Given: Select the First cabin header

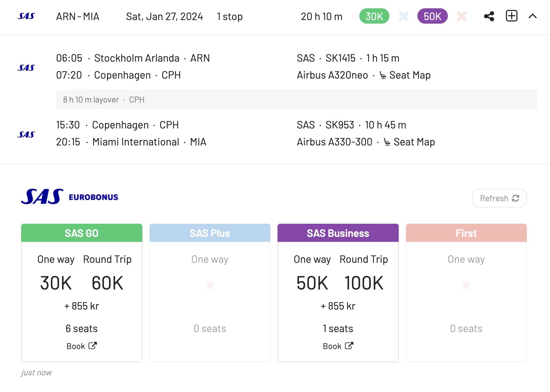Looking at the screenshot, I should (466, 233).
